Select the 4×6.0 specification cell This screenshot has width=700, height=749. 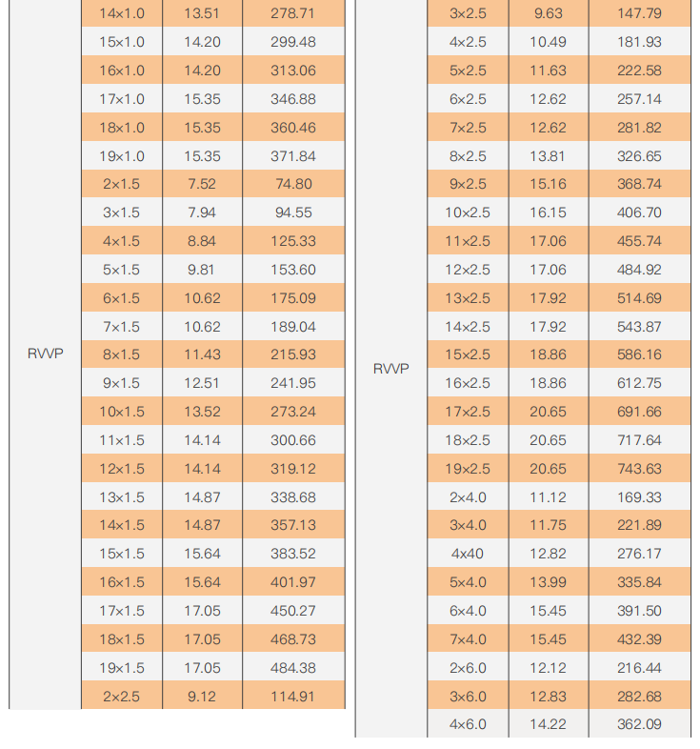468,724
